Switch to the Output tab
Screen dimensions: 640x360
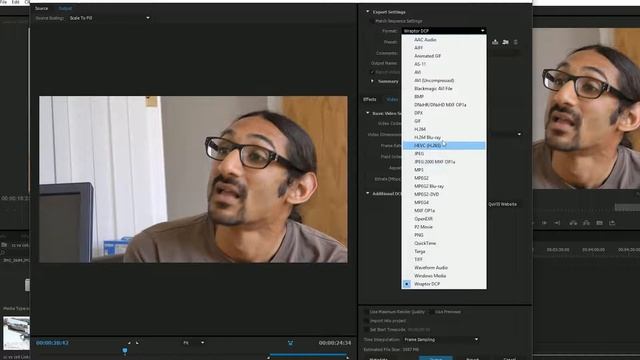[65, 8]
